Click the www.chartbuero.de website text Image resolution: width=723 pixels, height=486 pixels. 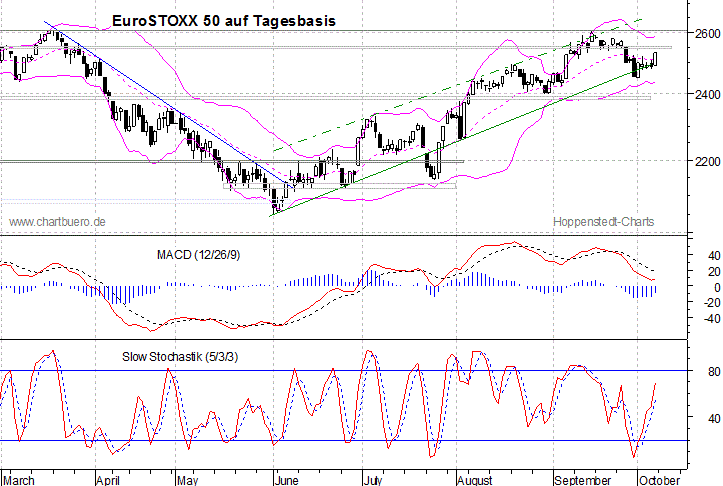tap(57, 222)
